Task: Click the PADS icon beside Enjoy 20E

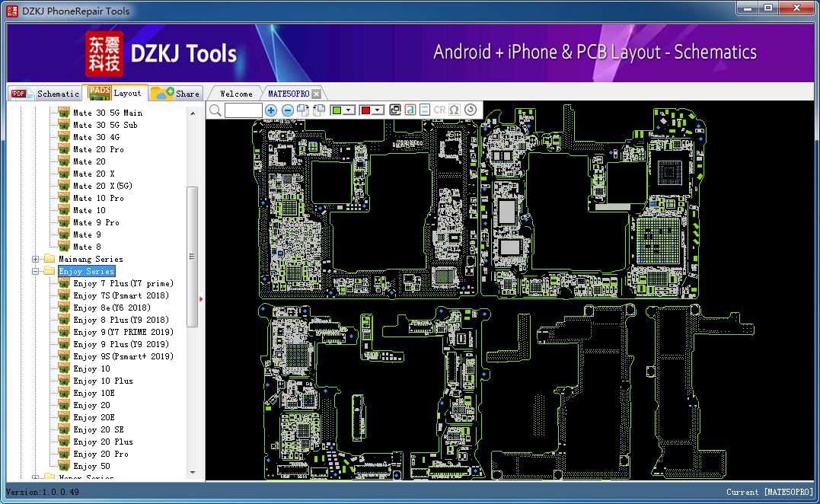Action: point(64,417)
